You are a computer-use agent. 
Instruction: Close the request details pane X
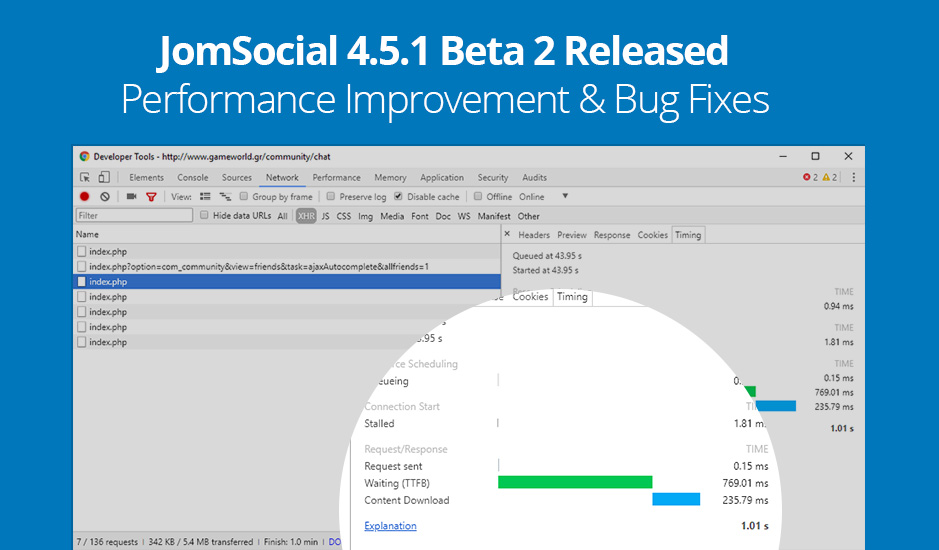(507, 234)
